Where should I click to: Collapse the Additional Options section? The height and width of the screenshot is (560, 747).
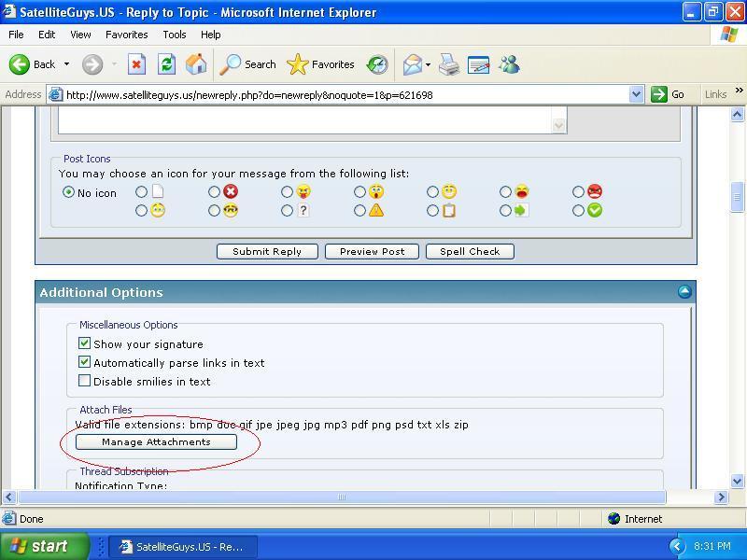click(684, 291)
